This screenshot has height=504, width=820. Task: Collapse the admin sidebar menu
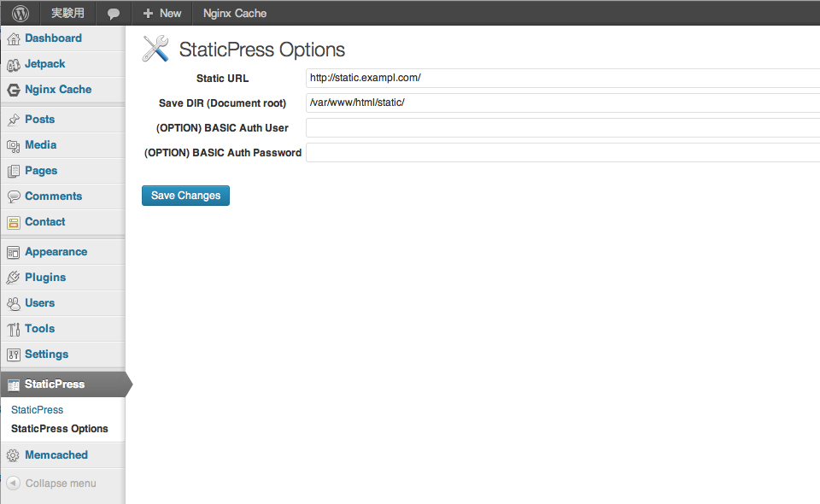51,483
